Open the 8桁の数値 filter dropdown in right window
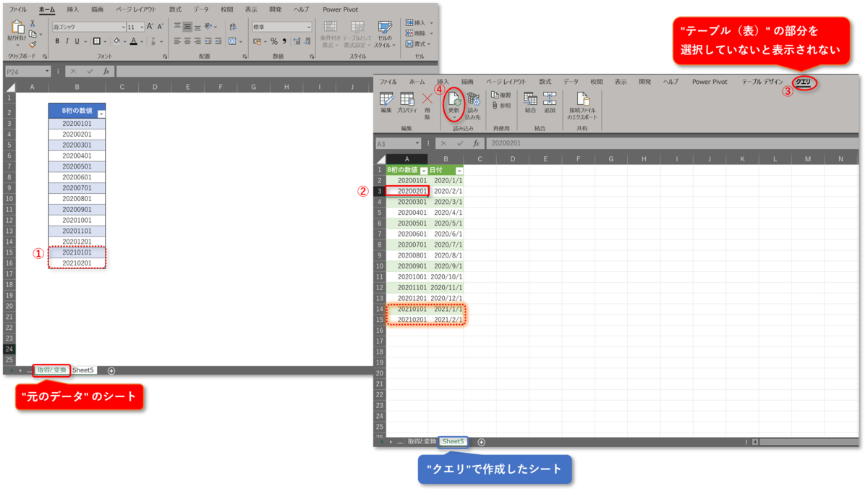This screenshot has width=868, height=489. [x=424, y=170]
